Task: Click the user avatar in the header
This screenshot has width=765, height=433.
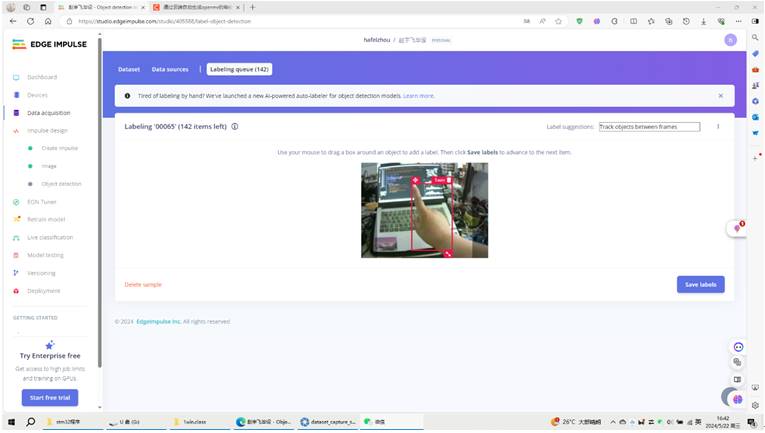Action: coord(730,40)
